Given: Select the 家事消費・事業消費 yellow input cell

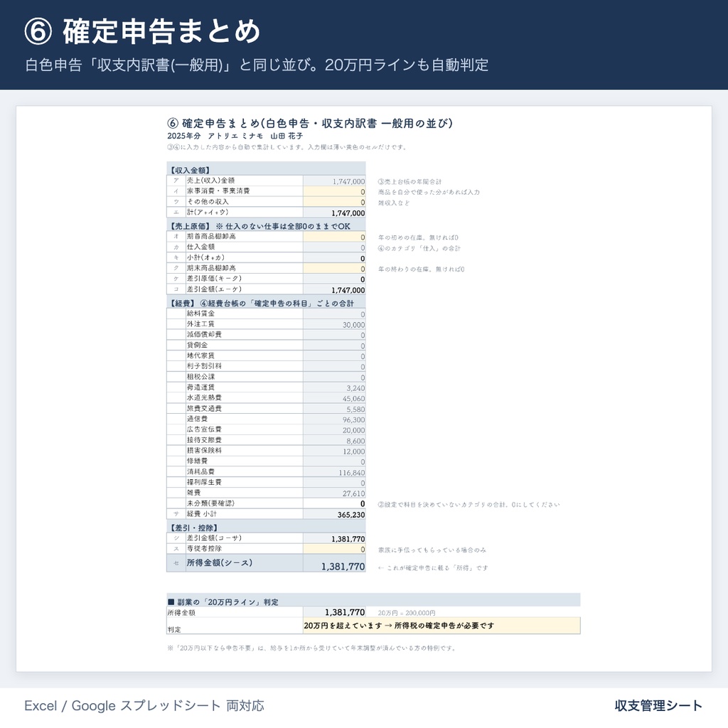Looking at the screenshot, I should click(x=334, y=191).
